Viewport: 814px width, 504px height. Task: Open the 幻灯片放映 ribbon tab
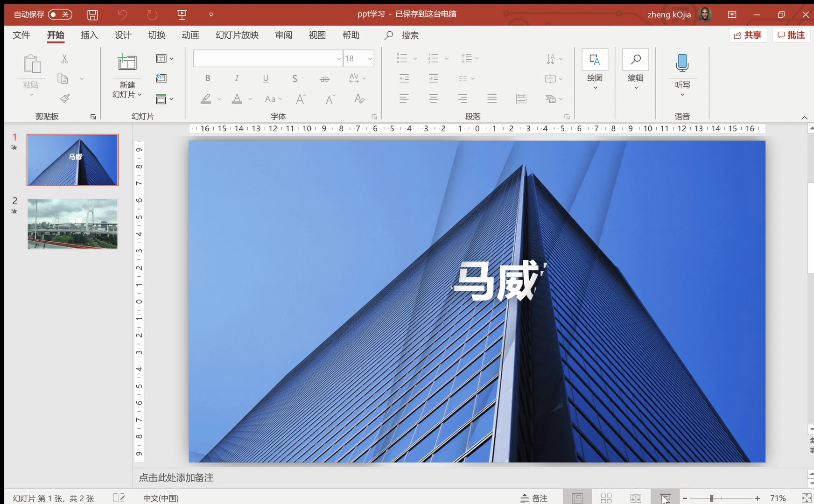click(x=236, y=35)
